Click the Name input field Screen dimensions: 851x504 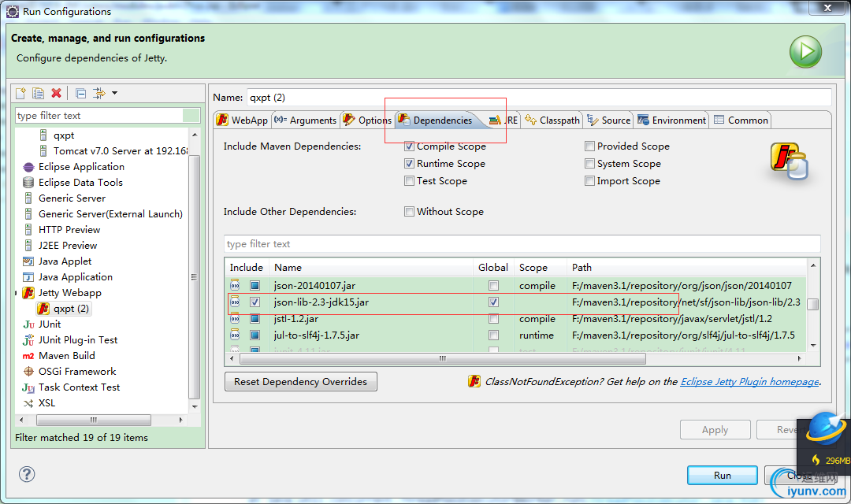coord(539,98)
